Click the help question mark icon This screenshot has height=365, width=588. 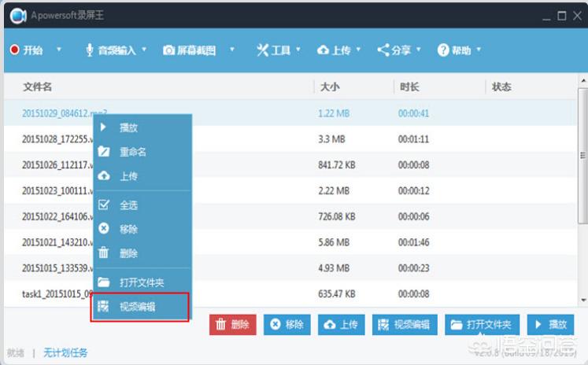(x=443, y=50)
